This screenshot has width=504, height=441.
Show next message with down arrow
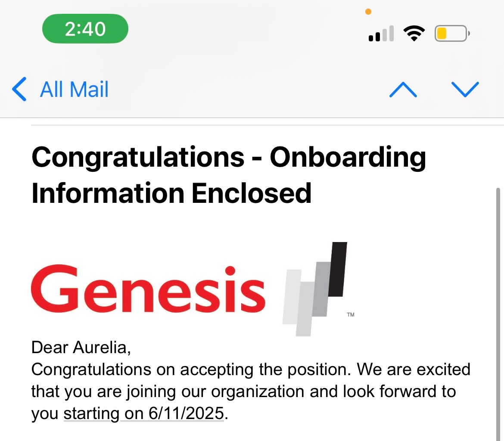(x=465, y=90)
